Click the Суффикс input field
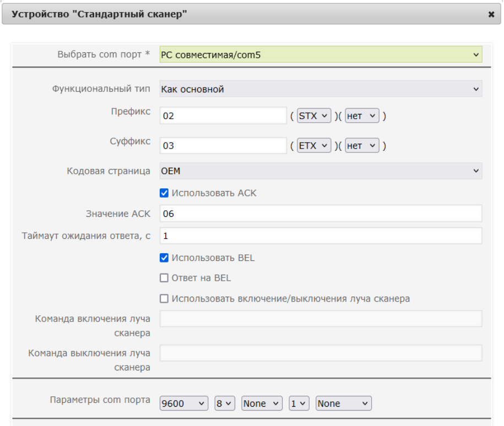 [223, 145]
